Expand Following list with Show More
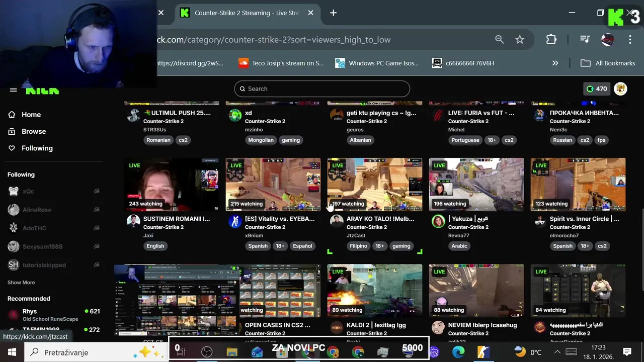The image size is (644, 362). tap(21, 283)
